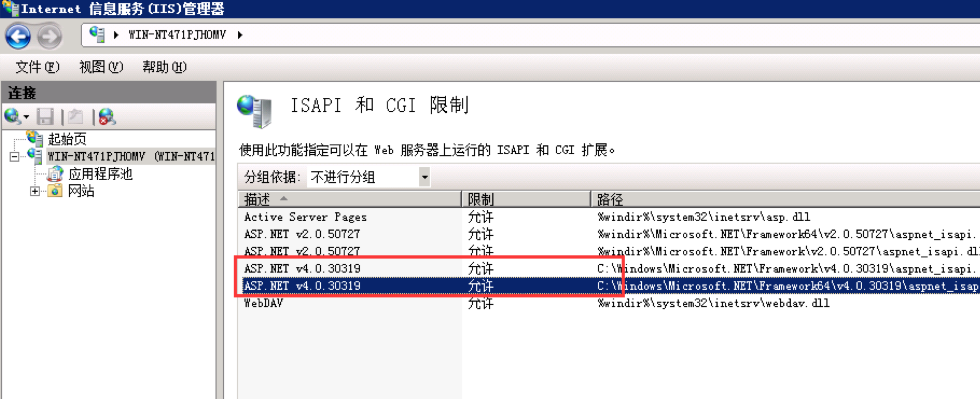Sort by the 限制 column header
Image resolution: width=980 pixels, height=399 pixels.
pyautogui.click(x=526, y=199)
